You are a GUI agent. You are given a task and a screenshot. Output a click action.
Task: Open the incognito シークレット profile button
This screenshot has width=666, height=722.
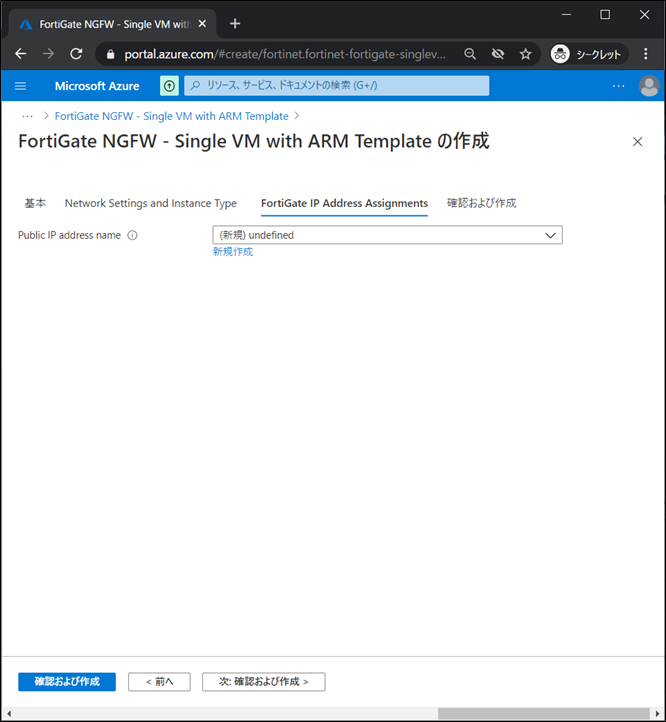point(588,54)
